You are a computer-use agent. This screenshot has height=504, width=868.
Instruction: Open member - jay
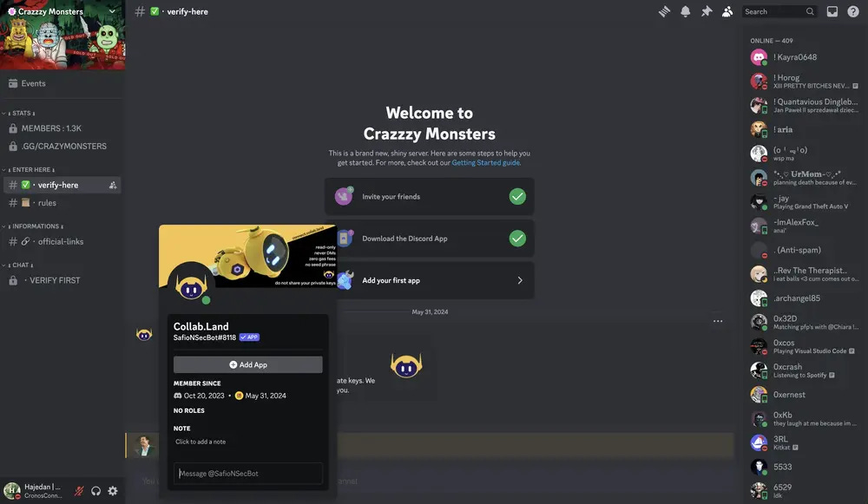pos(805,202)
